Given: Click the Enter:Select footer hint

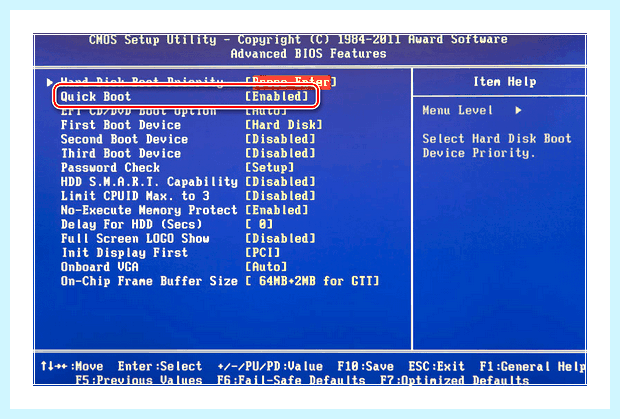Looking at the screenshot, I should click(160, 366).
